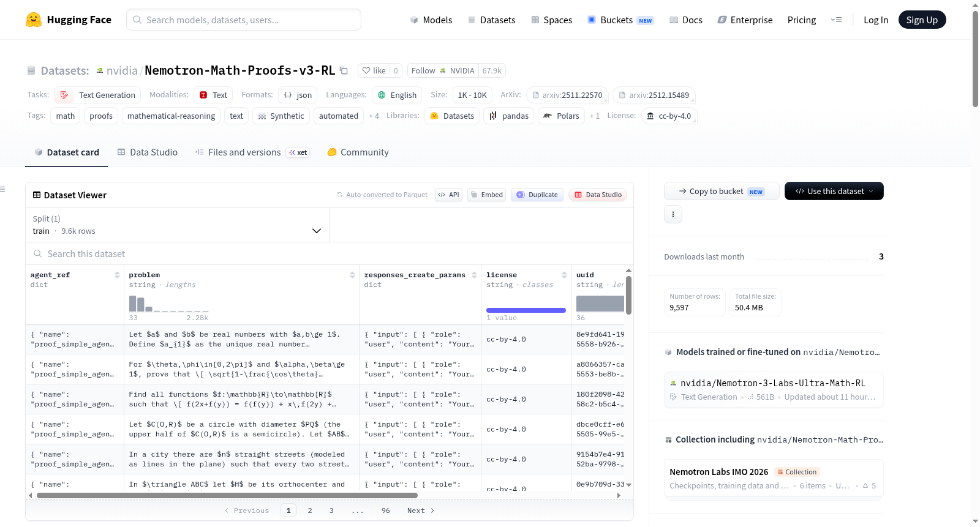
Task: Open the cc-by-4.0 license tag
Action: [669, 116]
